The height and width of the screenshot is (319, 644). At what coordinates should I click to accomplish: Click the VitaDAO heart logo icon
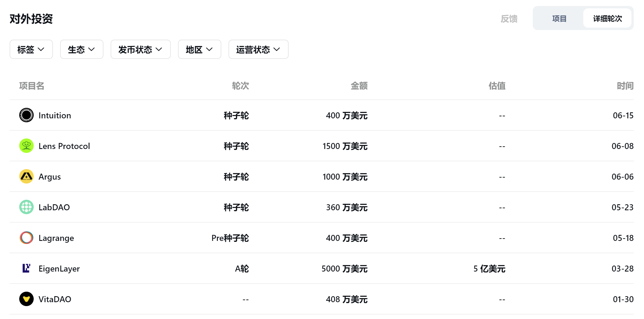pyautogui.click(x=26, y=299)
